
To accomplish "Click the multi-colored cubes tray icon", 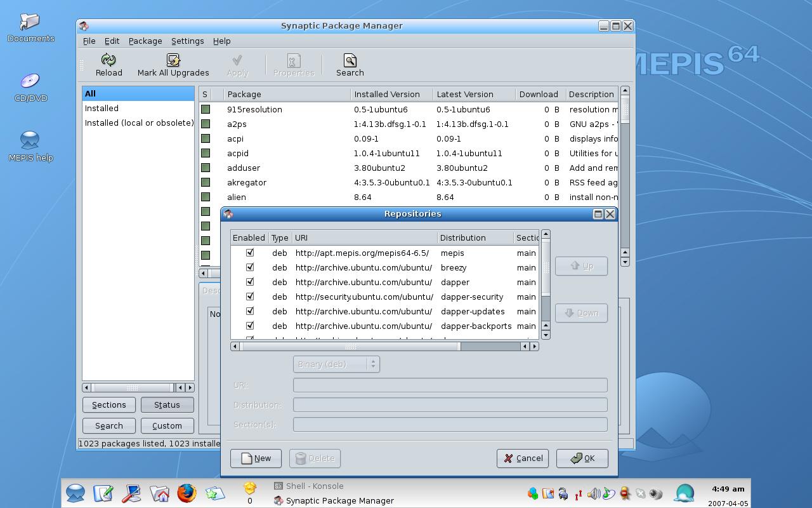I will click(x=532, y=493).
